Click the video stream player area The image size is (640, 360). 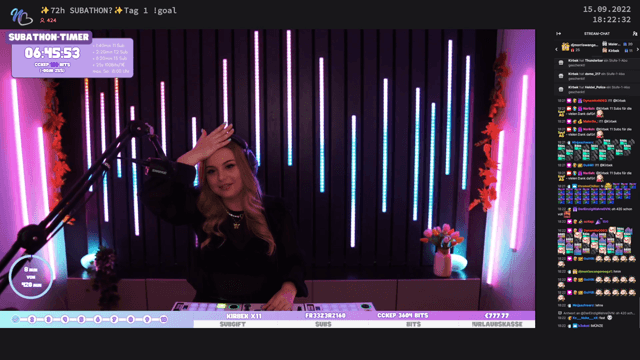point(267,178)
